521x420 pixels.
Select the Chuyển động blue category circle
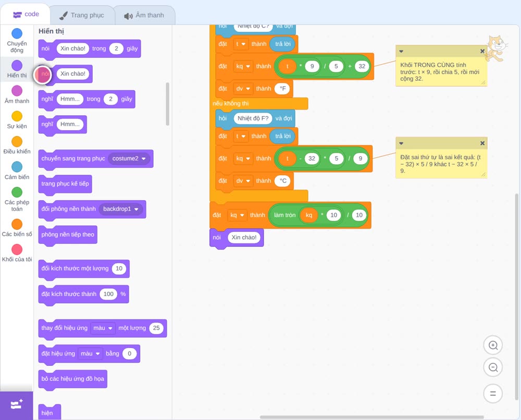17,33
